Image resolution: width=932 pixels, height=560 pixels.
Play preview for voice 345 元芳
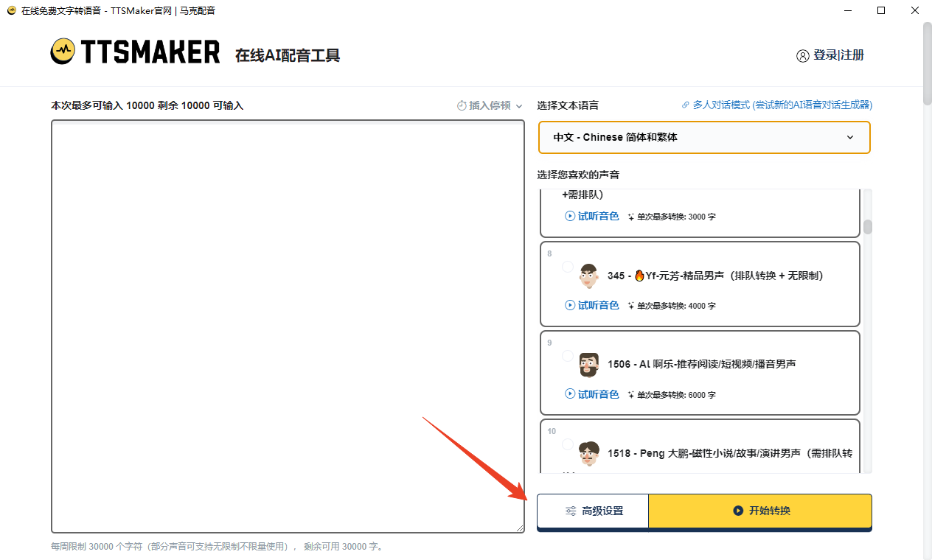pos(592,305)
